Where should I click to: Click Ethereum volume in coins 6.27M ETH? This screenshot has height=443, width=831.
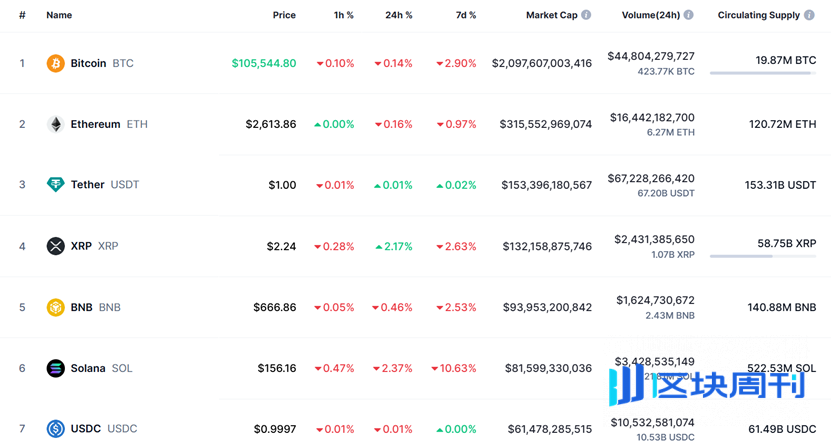(670, 132)
